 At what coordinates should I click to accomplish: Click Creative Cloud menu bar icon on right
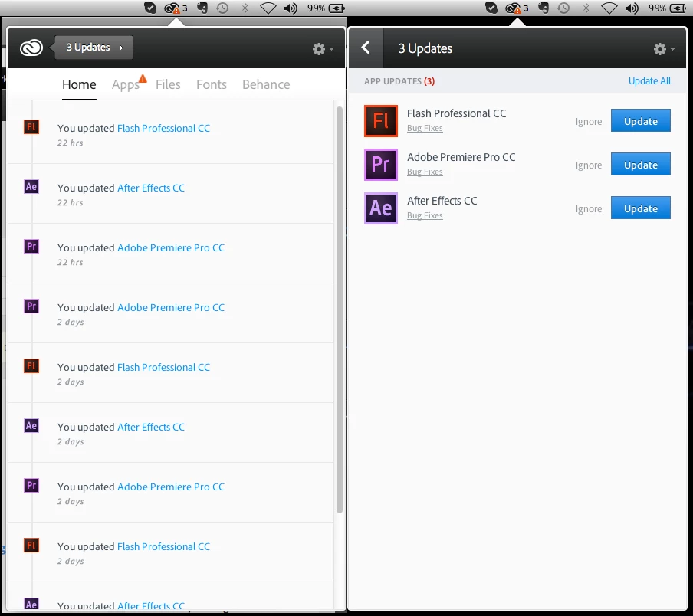[x=517, y=8]
